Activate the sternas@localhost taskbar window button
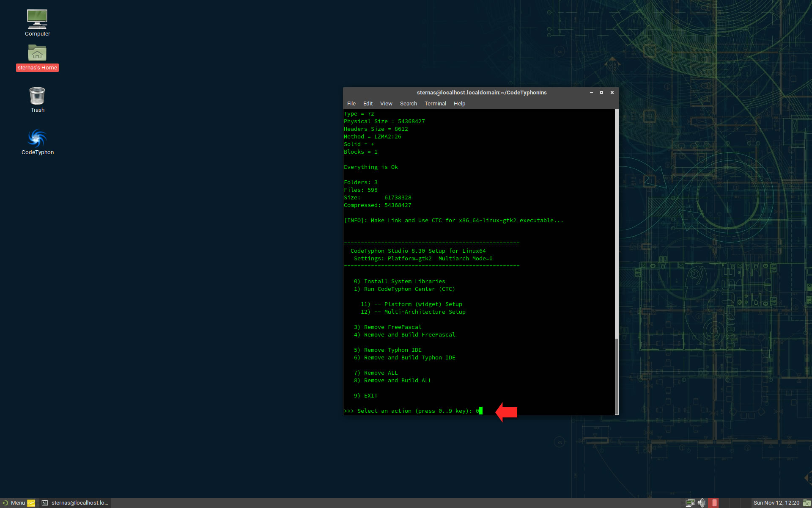The width and height of the screenshot is (812, 508). 75,503
